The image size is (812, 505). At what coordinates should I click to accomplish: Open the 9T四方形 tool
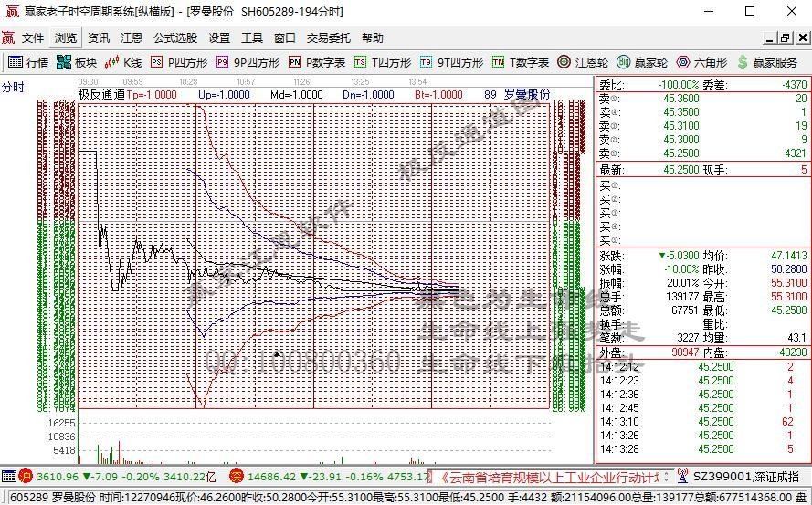(451, 63)
